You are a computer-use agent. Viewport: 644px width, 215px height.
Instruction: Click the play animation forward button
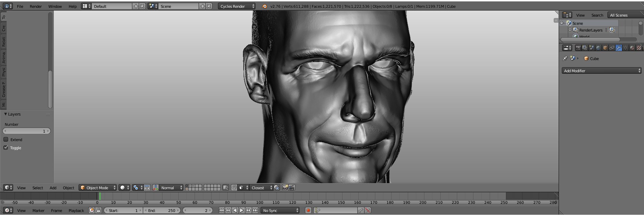(242, 210)
